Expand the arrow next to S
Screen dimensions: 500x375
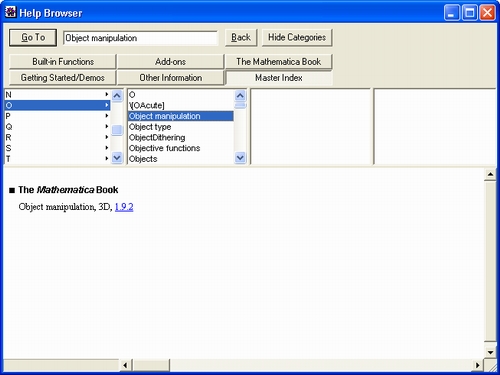tap(107, 148)
